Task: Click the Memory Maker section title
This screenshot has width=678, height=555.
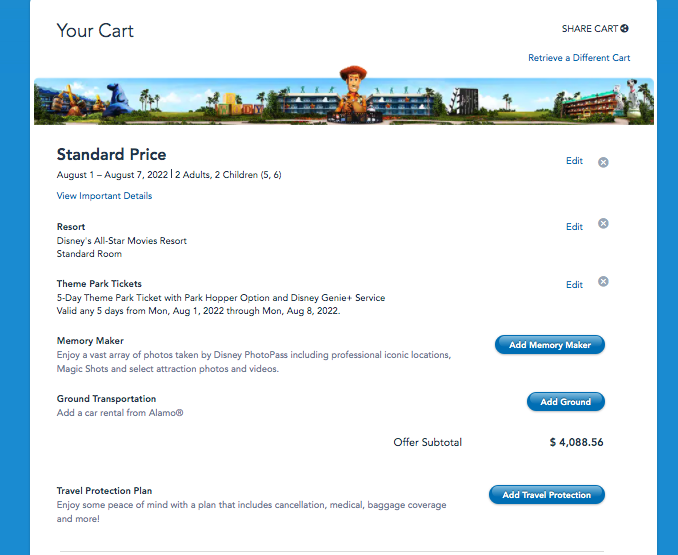Action: [90, 341]
